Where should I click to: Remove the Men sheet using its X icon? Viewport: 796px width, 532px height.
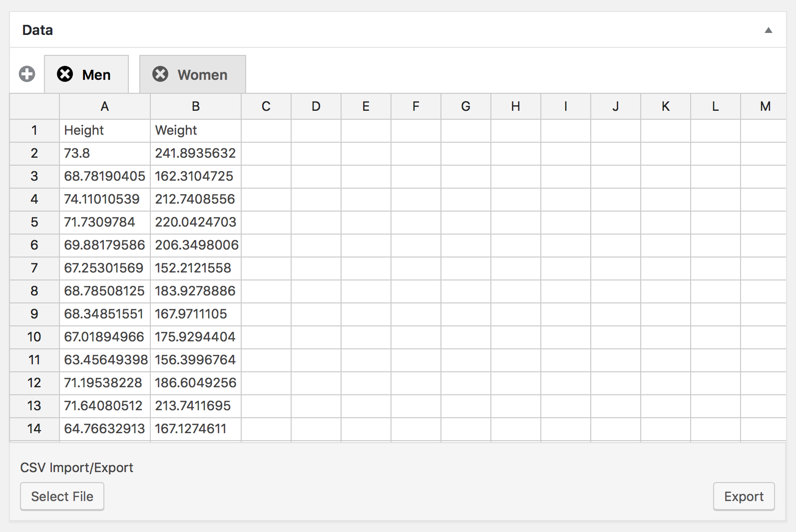click(x=65, y=74)
